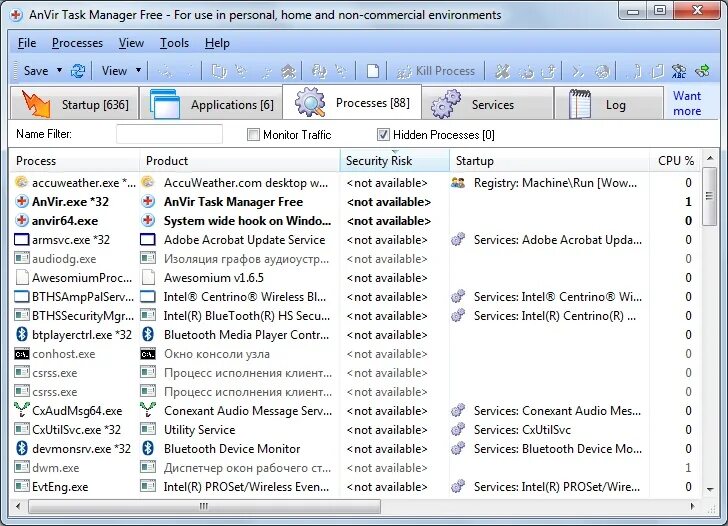728x526 pixels.
Task: Open the Processes menu
Action: [x=77, y=43]
